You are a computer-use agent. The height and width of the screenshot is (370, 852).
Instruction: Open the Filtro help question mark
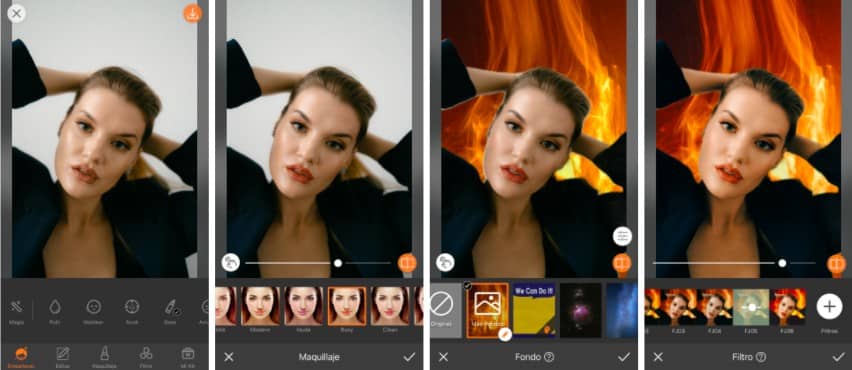coord(761,357)
